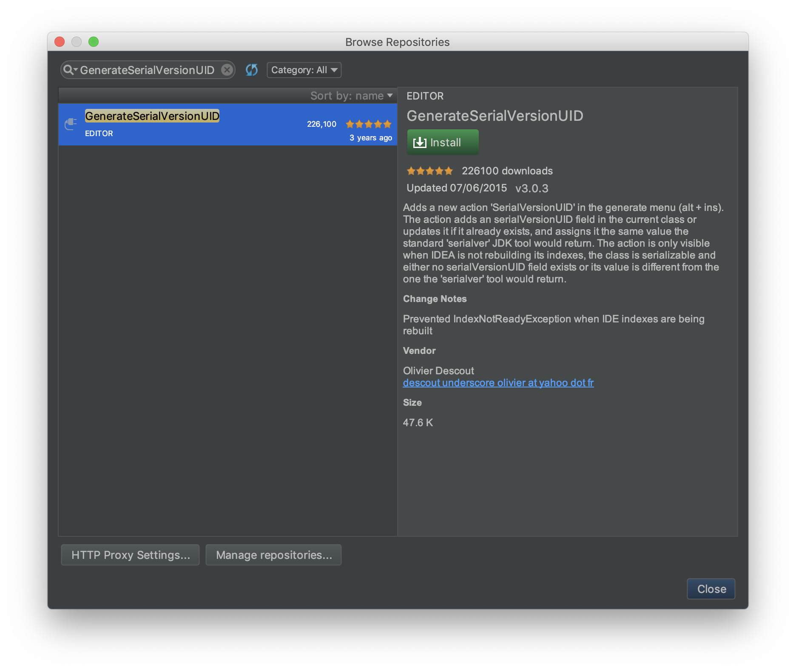Close the Browse Repositories dialog
The image size is (796, 672).
[x=711, y=589]
